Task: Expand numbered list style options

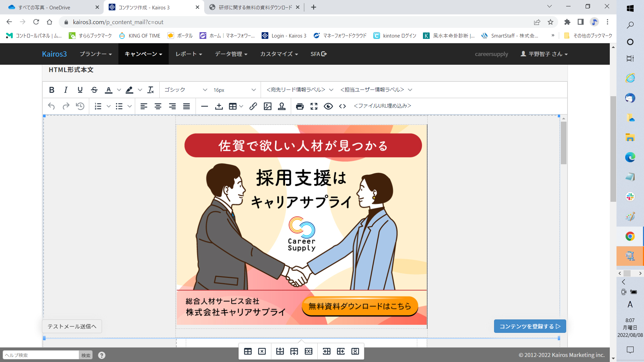Action: pyautogui.click(x=109, y=106)
